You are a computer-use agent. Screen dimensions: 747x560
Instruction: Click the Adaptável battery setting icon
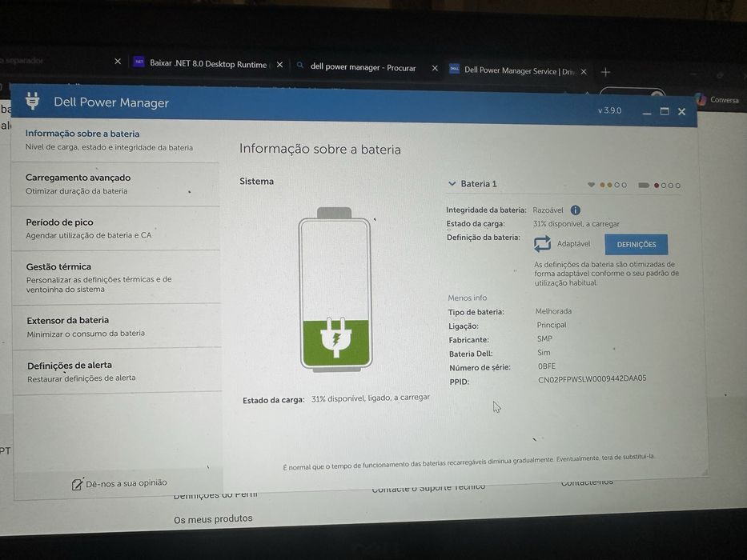coord(542,244)
